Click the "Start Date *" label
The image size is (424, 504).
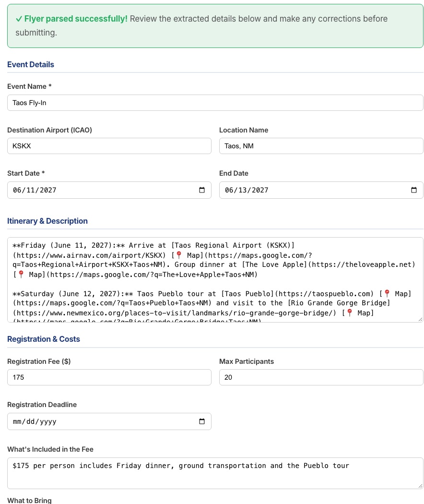[x=26, y=173]
